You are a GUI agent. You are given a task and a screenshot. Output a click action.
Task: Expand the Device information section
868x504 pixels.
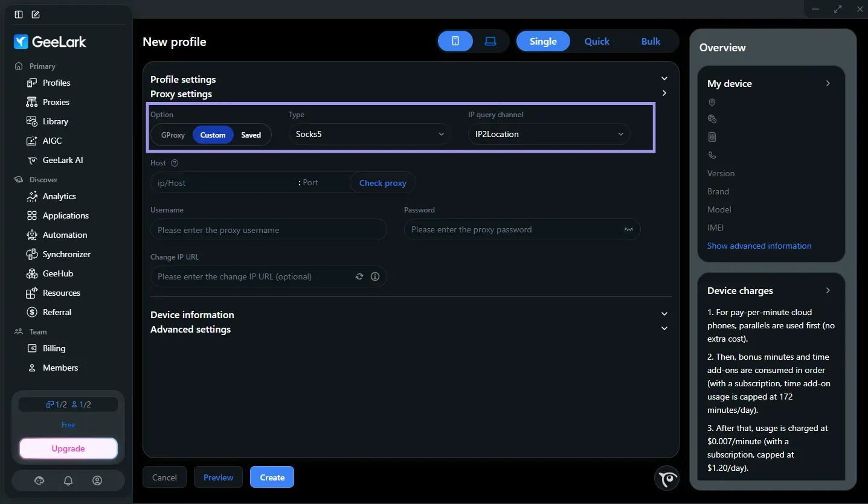tap(410, 314)
